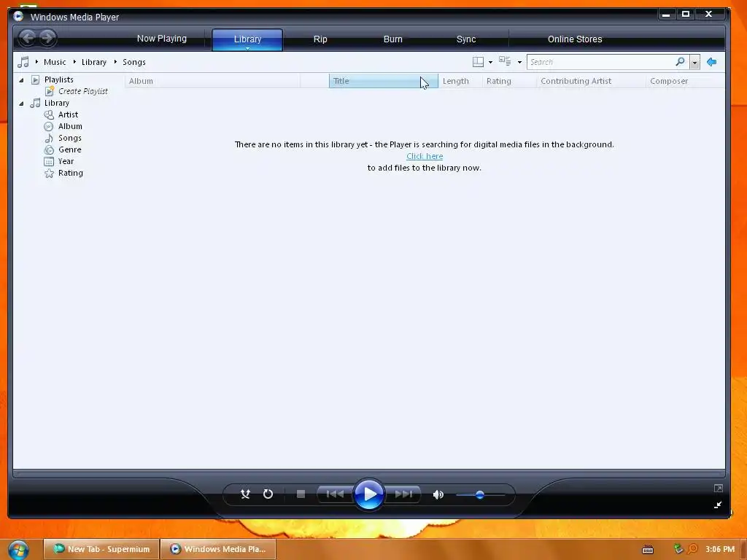Go forward with the forward arrow button

click(x=47, y=38)
